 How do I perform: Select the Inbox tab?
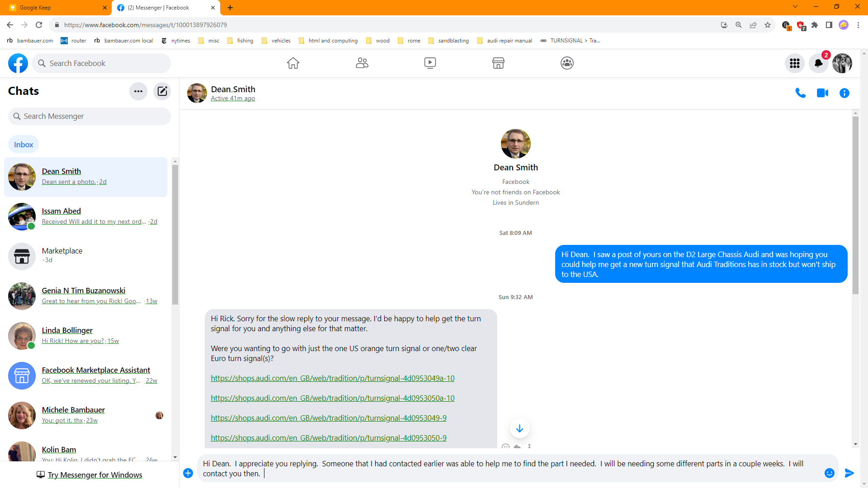tap(24, 145)
